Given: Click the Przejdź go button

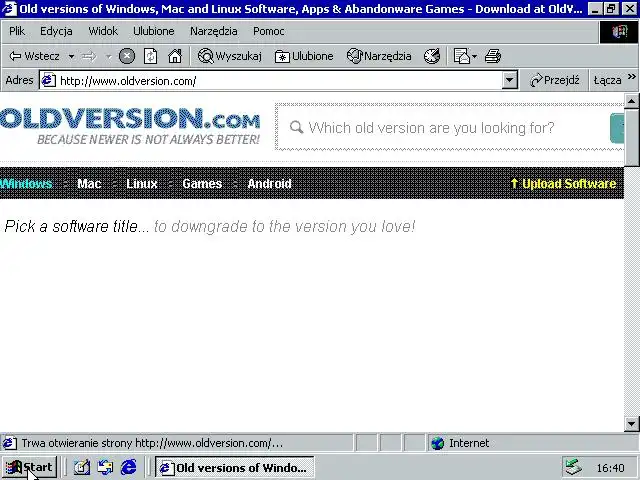Looking at the screenshot, I should pyautogui.click(x=554, y=80).
